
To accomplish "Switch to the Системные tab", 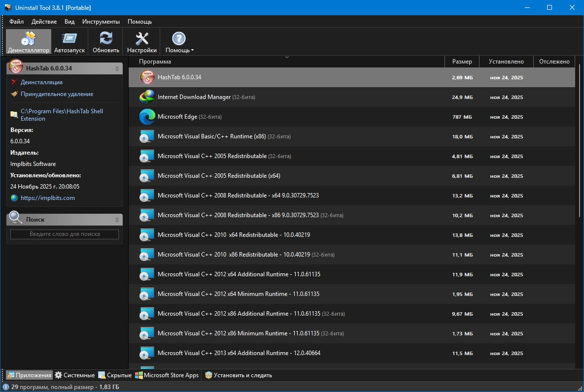I will click(74, 375).
